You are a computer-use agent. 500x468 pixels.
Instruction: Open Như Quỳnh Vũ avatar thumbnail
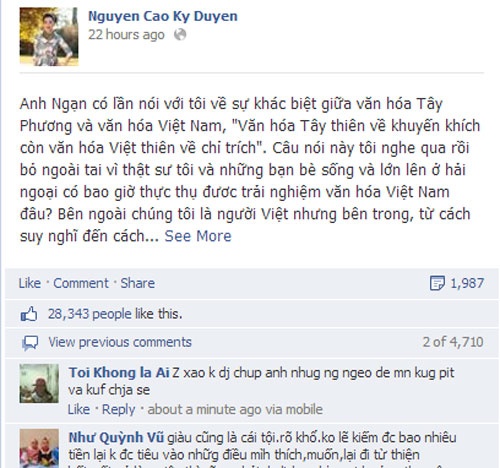pos(39,448)
